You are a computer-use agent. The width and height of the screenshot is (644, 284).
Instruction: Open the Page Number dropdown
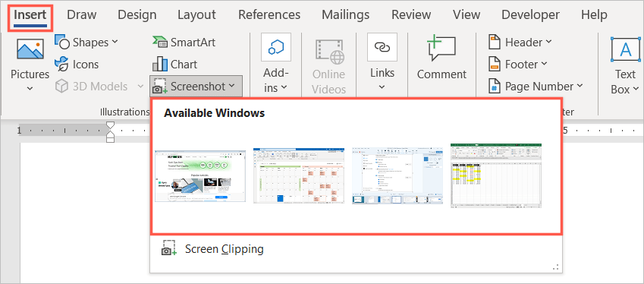(x=536, y=87)
